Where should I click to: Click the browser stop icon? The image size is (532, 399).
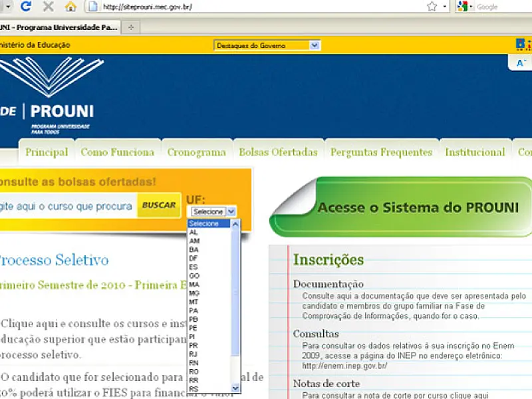point(48,6)
